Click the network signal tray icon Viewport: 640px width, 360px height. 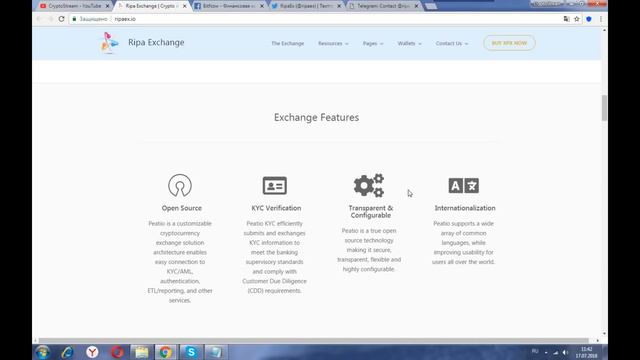[x=556, y=352]
